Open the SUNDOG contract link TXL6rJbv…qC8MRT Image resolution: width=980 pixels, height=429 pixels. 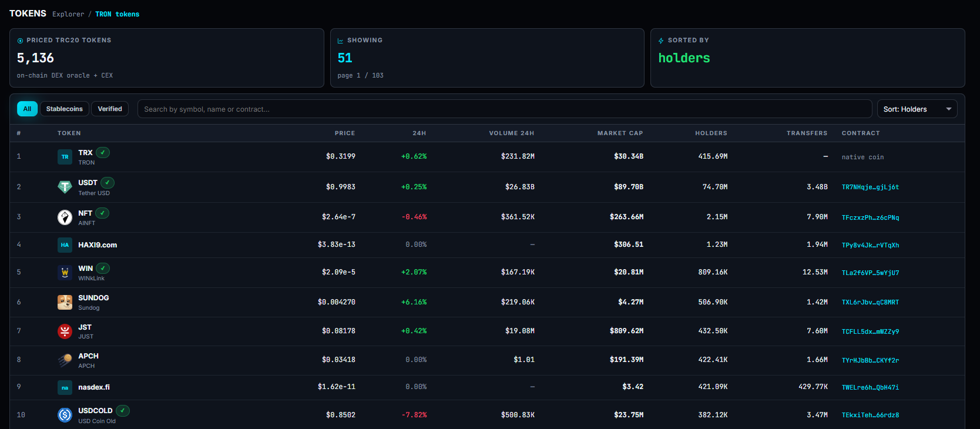(x=870, y=303)
